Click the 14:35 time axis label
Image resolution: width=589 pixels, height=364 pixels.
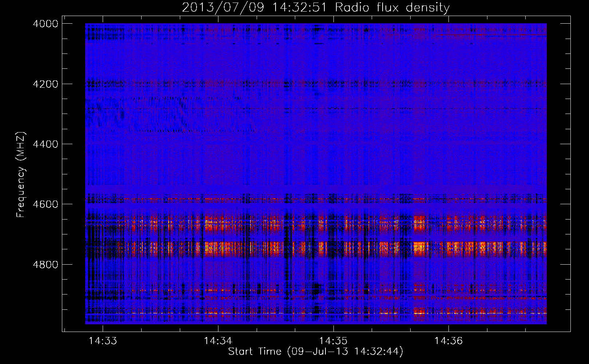click(x=333, y=341)
